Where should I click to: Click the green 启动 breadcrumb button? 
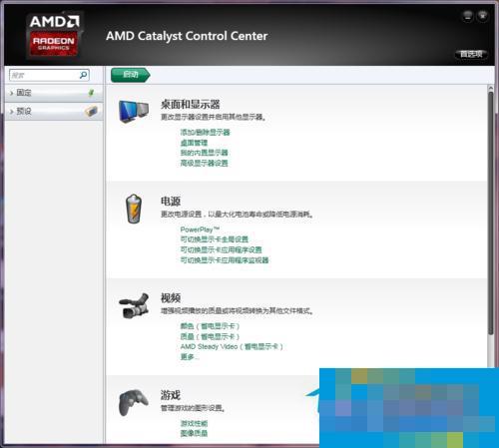131,75
